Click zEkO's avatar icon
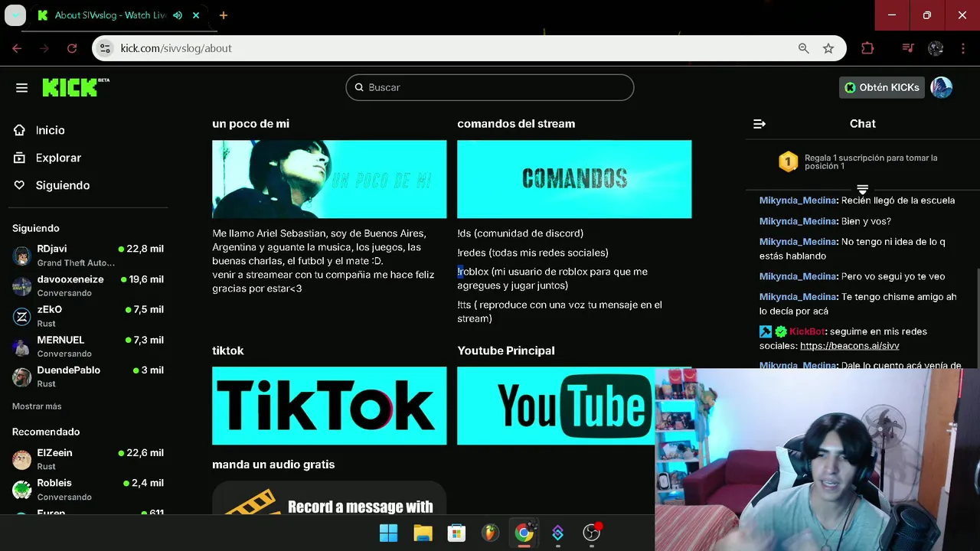The width and height of the screenshot is (980, 551). 22,316
